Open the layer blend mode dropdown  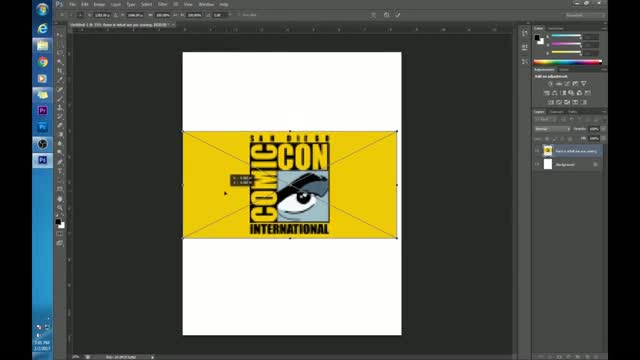click(x=552, y=129)
